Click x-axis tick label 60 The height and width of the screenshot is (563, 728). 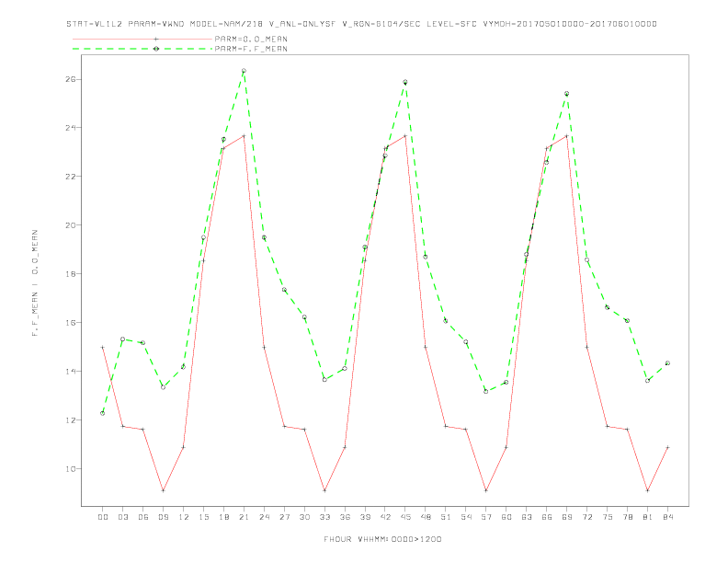click(506, 517)
